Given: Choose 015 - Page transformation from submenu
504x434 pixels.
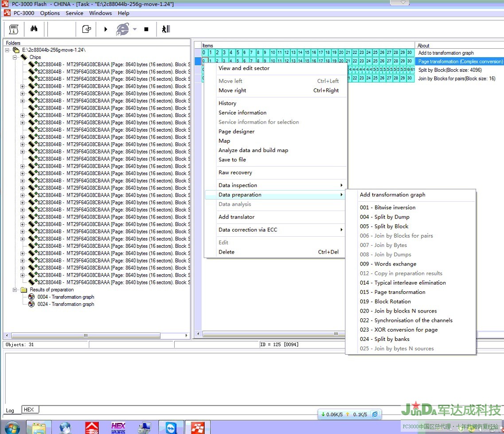Looking at the screenshot, I should tap(392, 292).
